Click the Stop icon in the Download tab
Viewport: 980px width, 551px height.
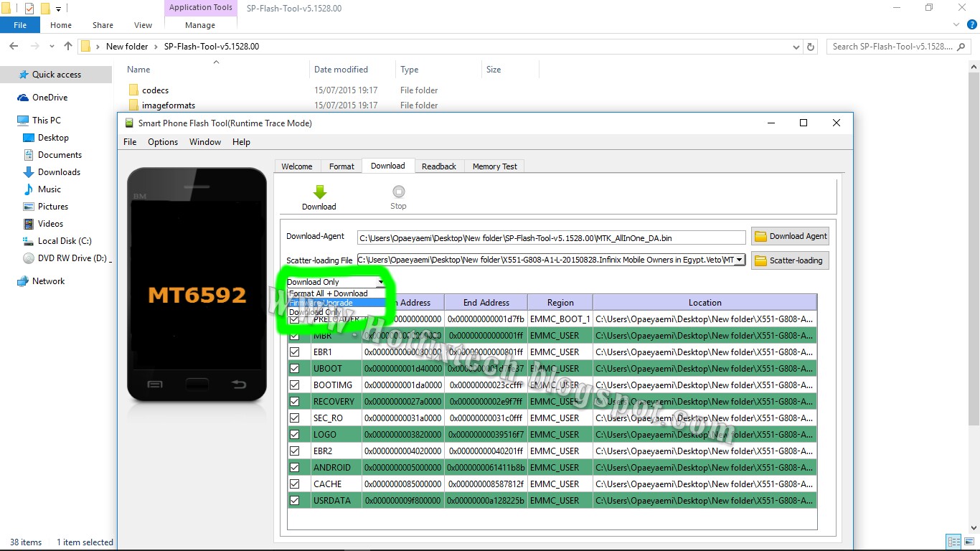(398, 191)
